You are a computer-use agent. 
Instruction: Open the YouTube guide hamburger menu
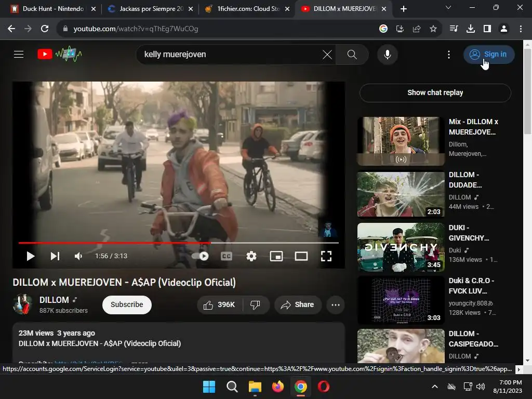19,54
